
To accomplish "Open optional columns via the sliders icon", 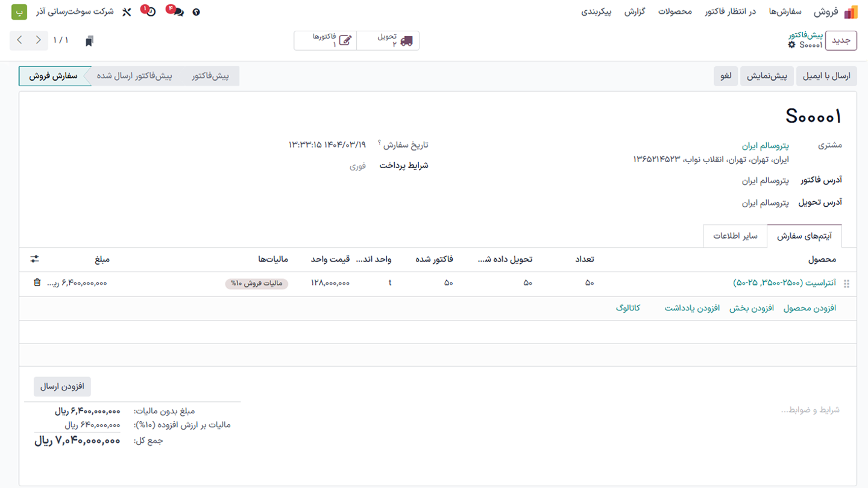I will tap(34, 259).
